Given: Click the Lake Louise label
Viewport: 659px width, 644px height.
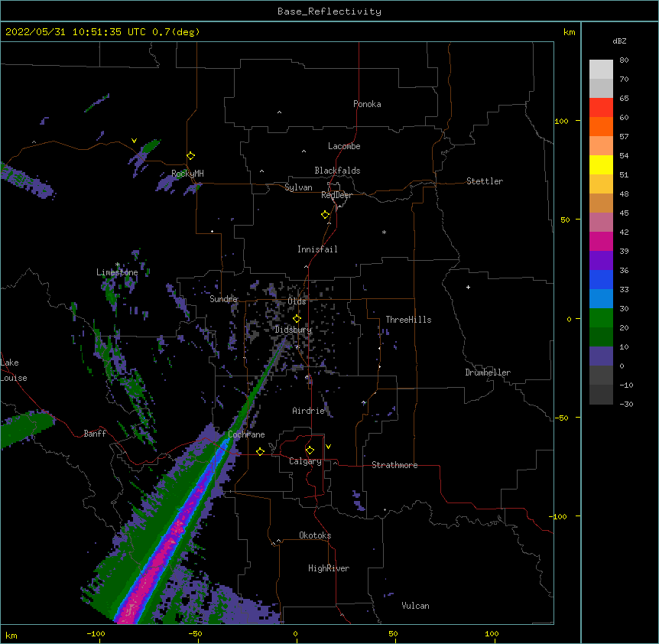Looking at the screenshot, I should (x=14, y=370).
